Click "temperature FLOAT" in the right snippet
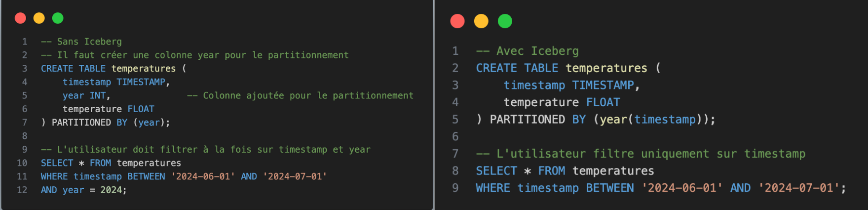The width and height of the screenshot is (868, 210). pyautogui.click(x=562, y=102)
